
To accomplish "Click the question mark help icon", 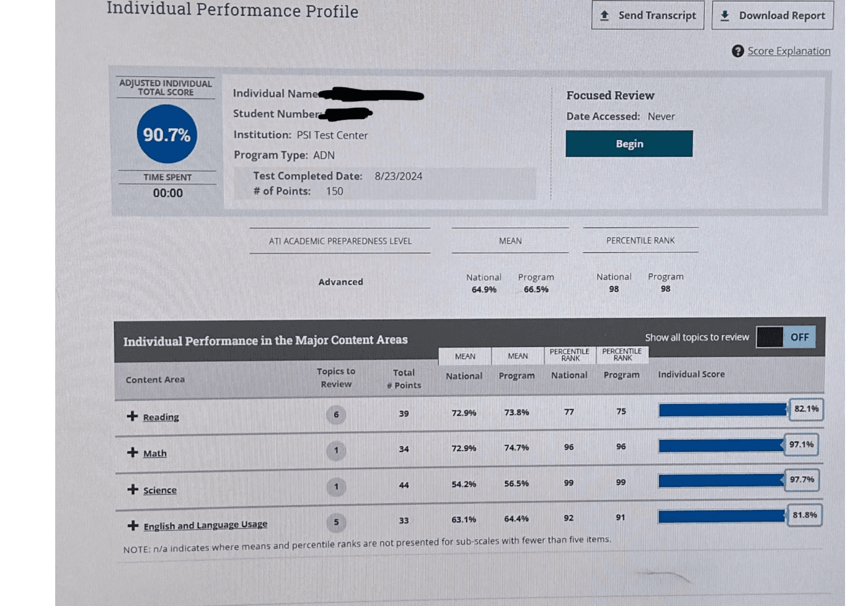I will coord(738,51).
